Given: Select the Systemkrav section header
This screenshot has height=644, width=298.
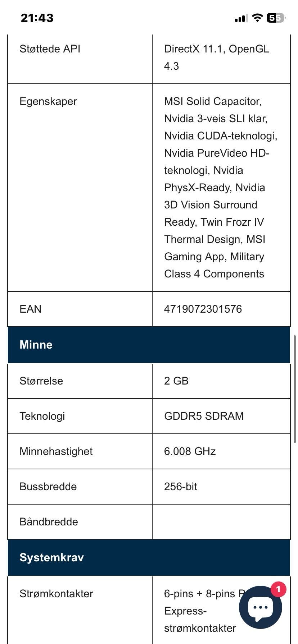Looking at the screenshot, I should tap(149, 557).
